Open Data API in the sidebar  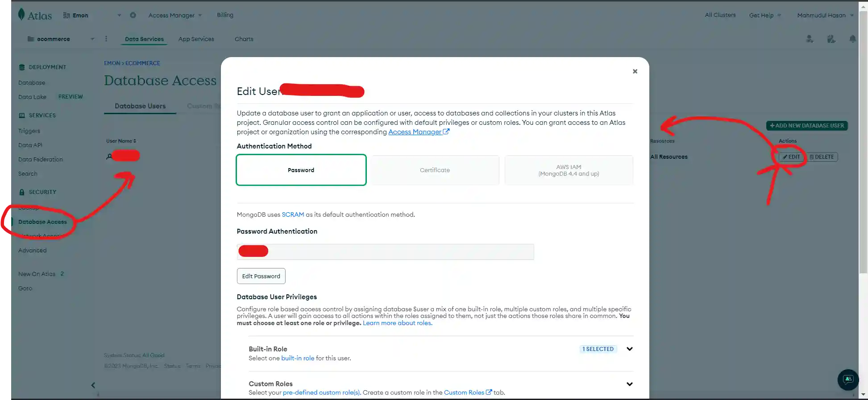click(30, 145)
